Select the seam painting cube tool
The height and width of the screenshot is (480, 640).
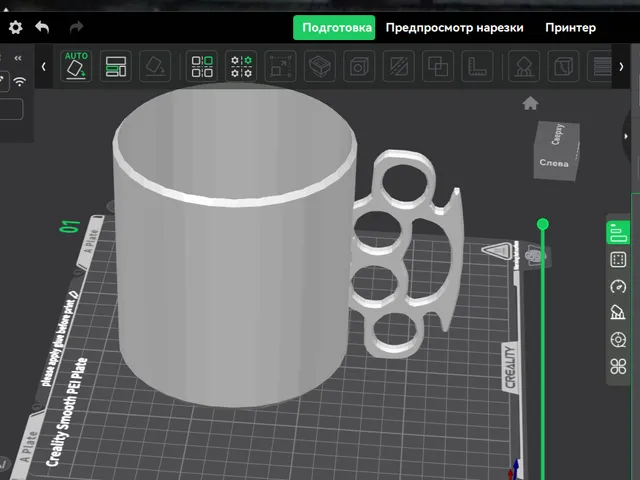tap(563, 66)
